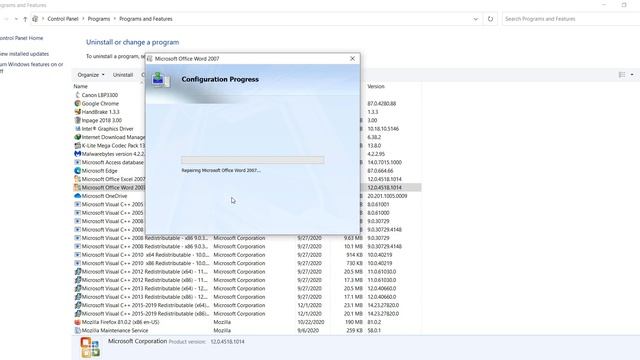Click install date 10/22/2020 of Firefox

[311, 322]
